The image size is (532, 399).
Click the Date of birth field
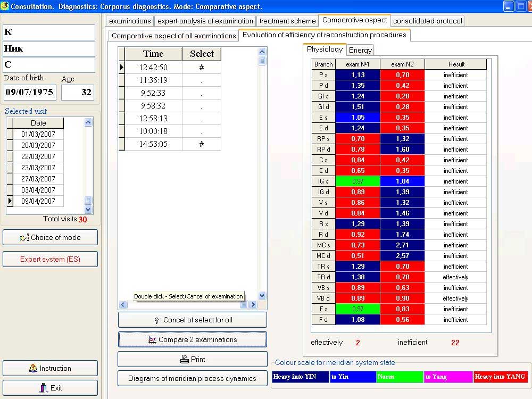click(x=30, y=92)
